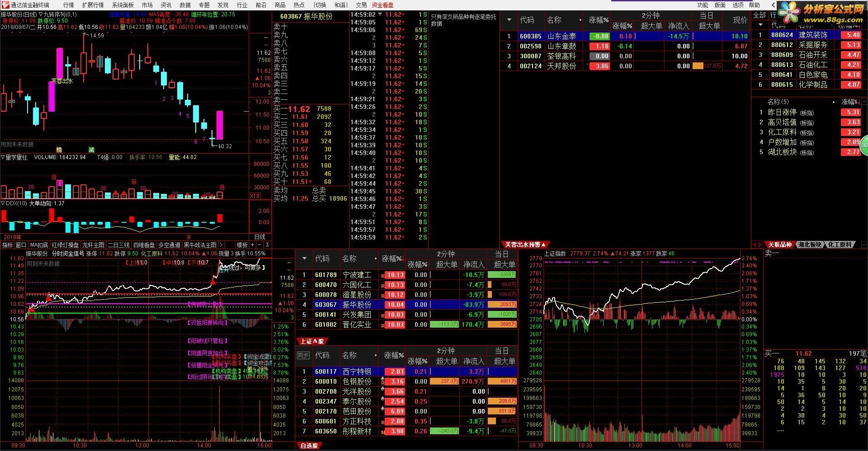The image size is (868, 451).
Task: Select the 红绿灯操盘 indicator tab
Action: [65, 245]
